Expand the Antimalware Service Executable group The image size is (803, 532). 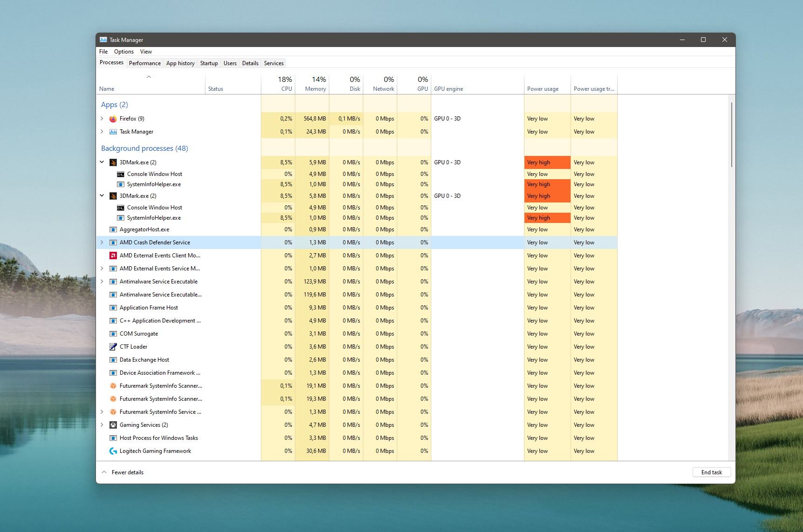click(x=102, y=282)
